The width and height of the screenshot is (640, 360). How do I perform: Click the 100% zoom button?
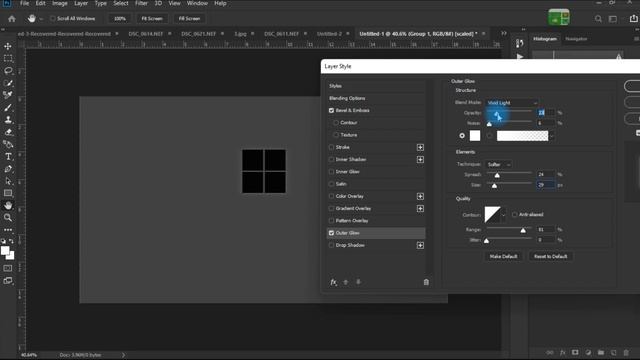(120, 19)
